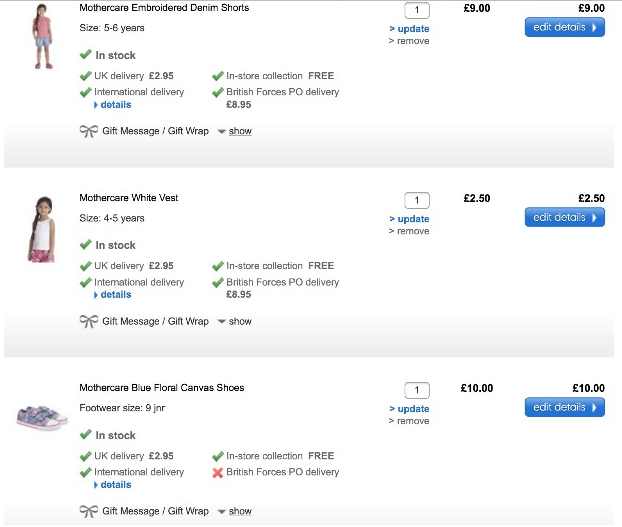This screenshot has width=622, height=527.
Task: Open the Denim Shorts product thumbnail
Action: tap(42, 38)
